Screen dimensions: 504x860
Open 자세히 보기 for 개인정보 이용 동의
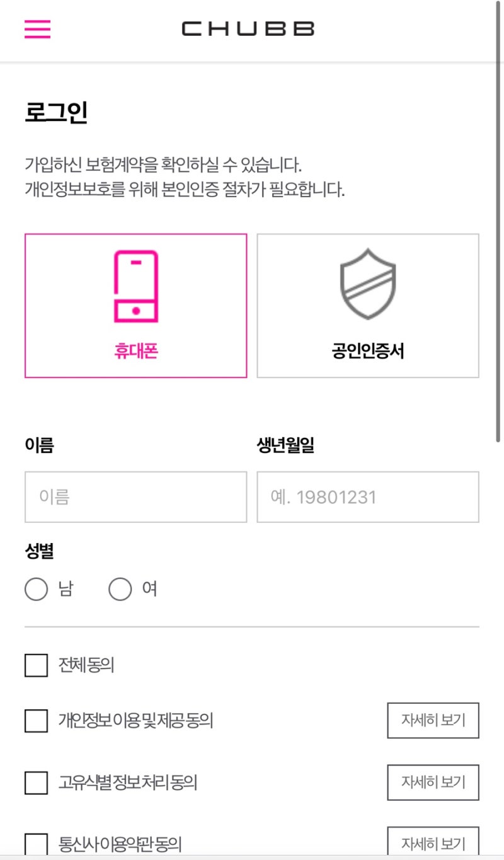point(433,720)
